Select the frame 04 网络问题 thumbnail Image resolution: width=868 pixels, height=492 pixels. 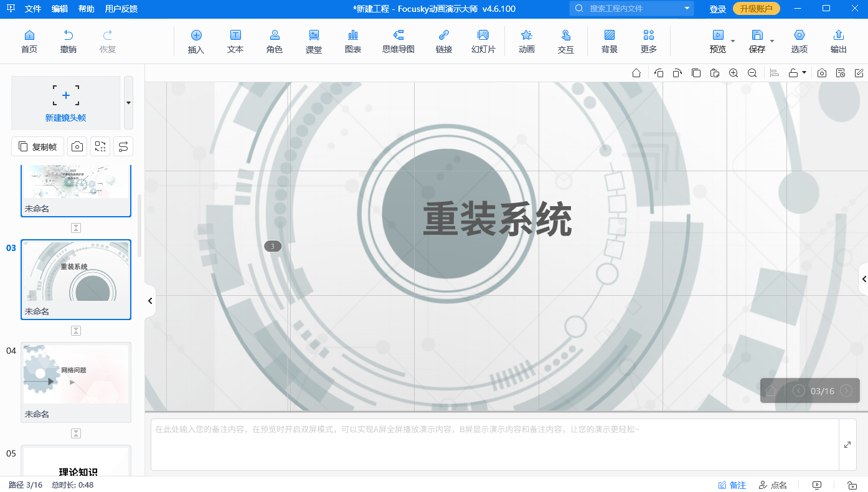tap(76, 382)
